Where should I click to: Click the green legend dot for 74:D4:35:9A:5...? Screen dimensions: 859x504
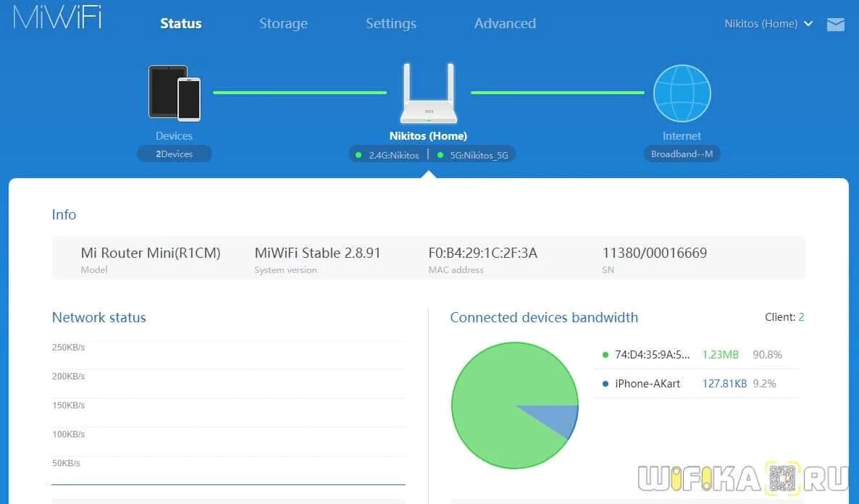point(606,354)
